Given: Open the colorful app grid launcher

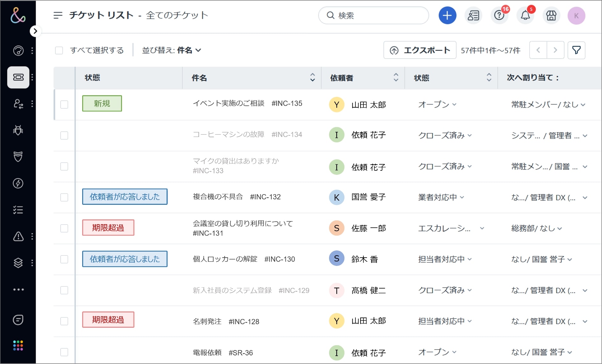Looking at the screenshot, I should pyautogui.click(x=18, y=345).
